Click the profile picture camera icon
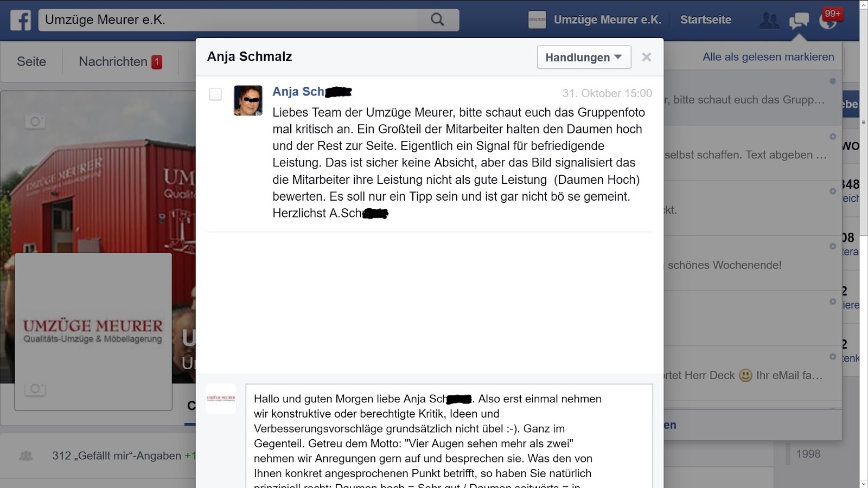 pos(35,388)
